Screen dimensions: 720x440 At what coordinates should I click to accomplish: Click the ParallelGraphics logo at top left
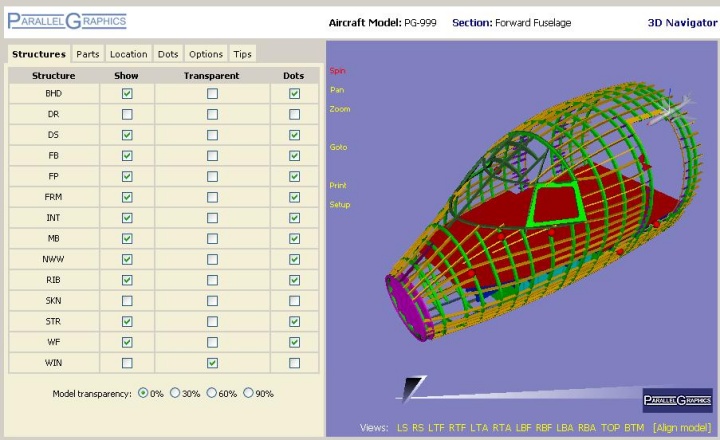pyautogui.click(x=67, y=20)
